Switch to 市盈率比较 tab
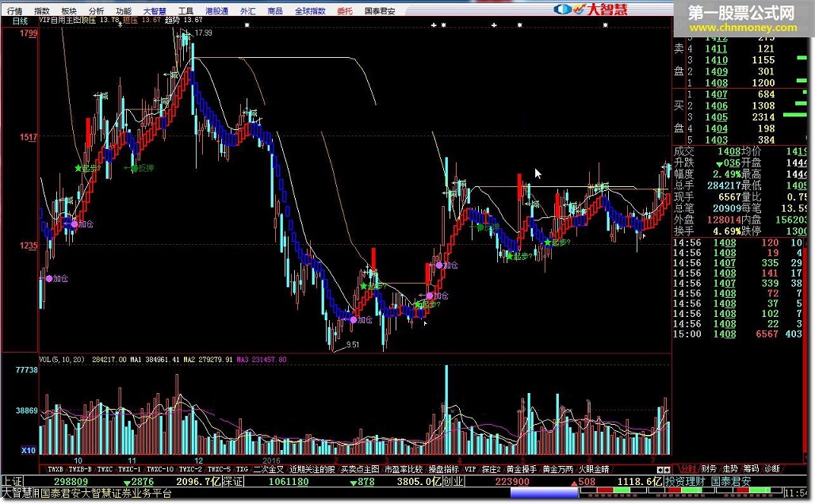Screen dimensions: 815x504 [404, 469]
